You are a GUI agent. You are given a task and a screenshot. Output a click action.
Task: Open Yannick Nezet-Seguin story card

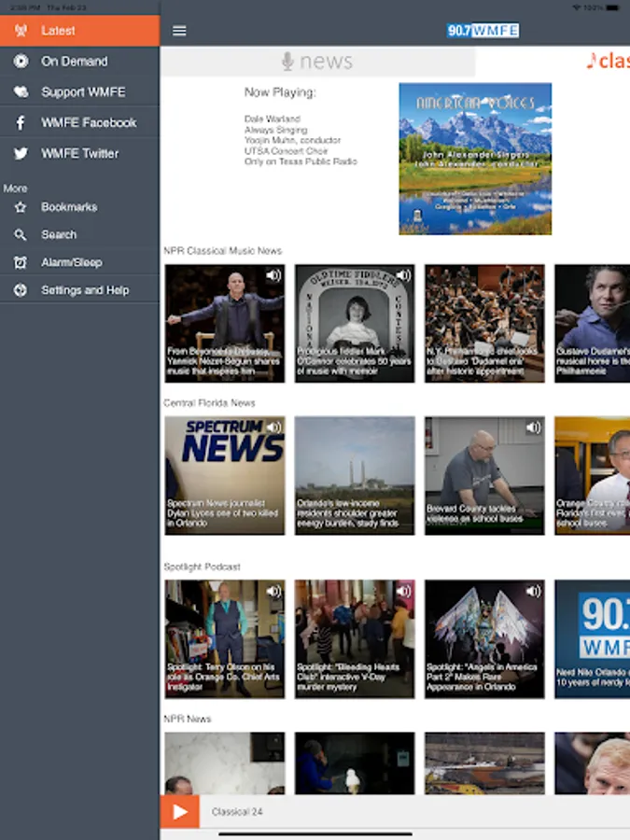[225, 324]
